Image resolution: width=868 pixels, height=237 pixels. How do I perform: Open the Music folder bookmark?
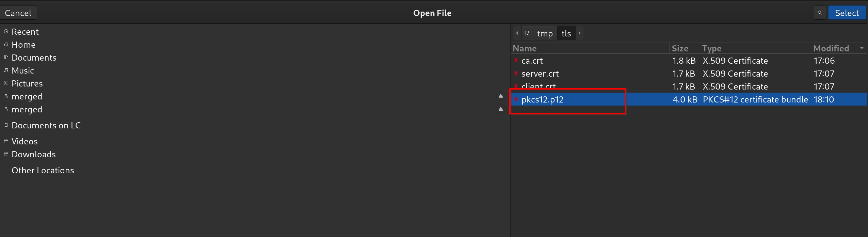click(x=22, y=70)
